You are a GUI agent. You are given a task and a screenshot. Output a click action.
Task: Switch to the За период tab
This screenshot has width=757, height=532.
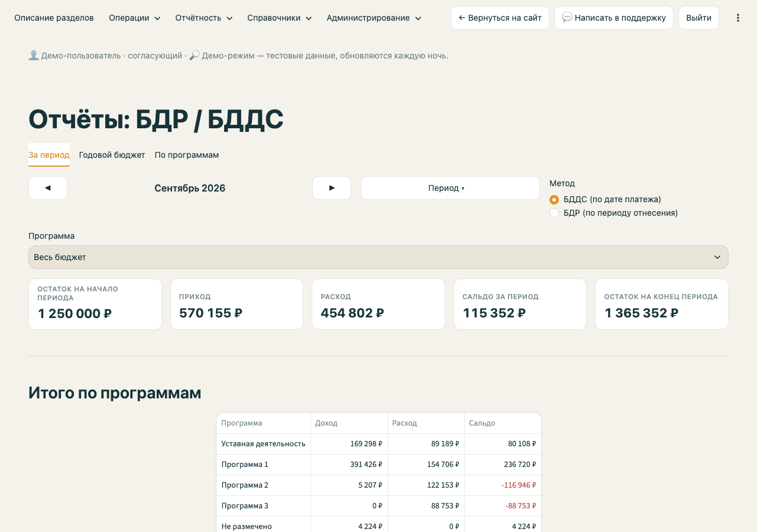pos(49,155)
